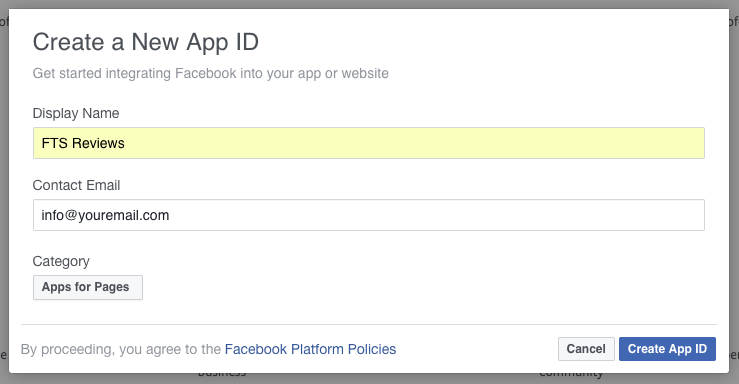739x384 pixels.
Task: Click the 'By proceeding, you agree' text
Action: click(121, 349)
